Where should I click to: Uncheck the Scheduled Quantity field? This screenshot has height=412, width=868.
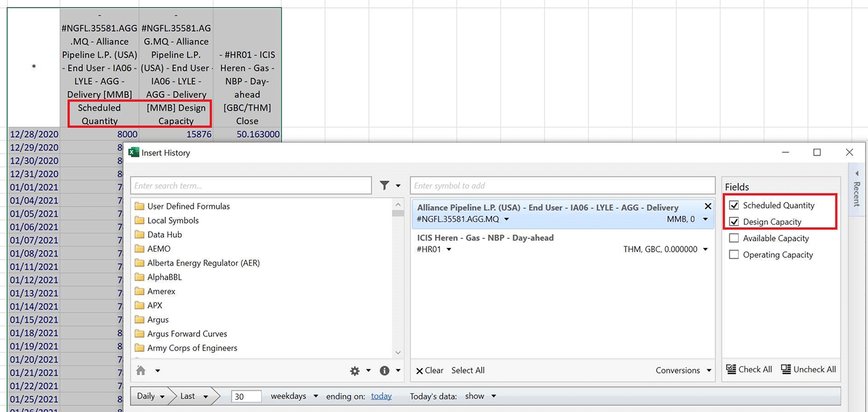click(734, 205)
